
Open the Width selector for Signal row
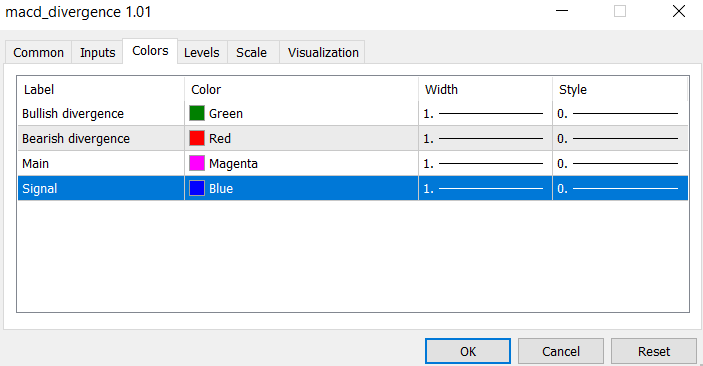click(485, 188)
